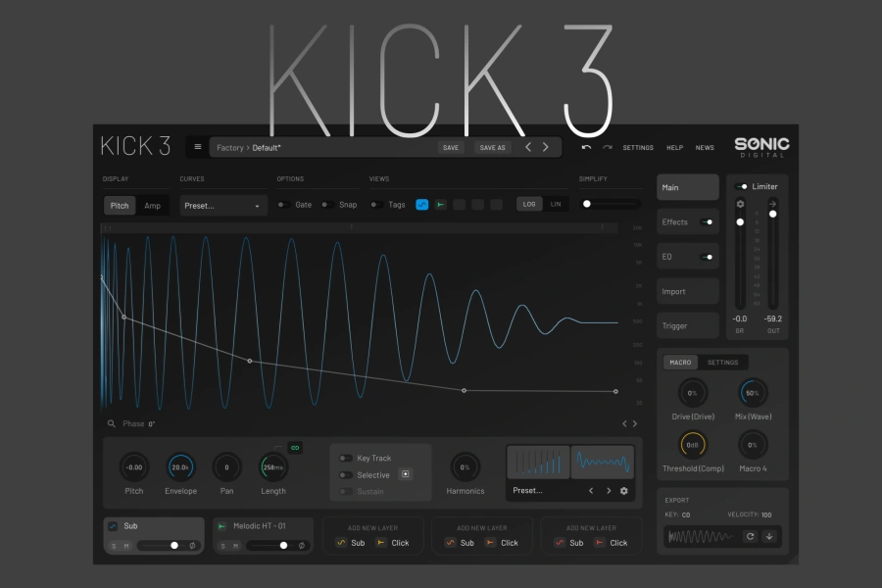
Task: Open the Import page
Action: (x=687, y=291)
